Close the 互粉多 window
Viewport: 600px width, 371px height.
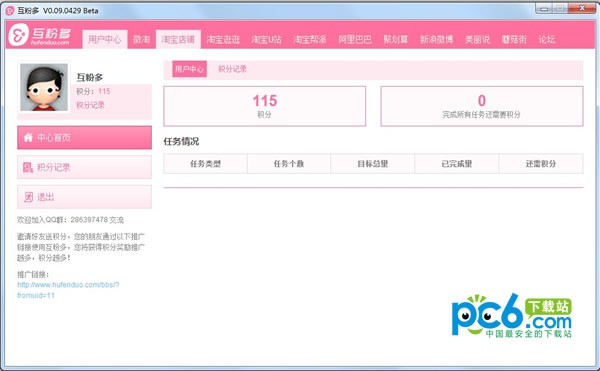[582, 8]
